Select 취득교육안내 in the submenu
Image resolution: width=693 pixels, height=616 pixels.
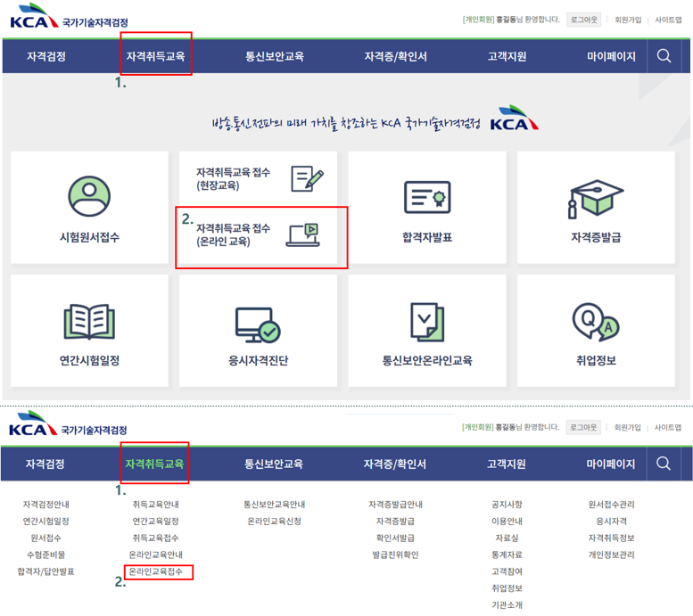[x=155, y=505]
